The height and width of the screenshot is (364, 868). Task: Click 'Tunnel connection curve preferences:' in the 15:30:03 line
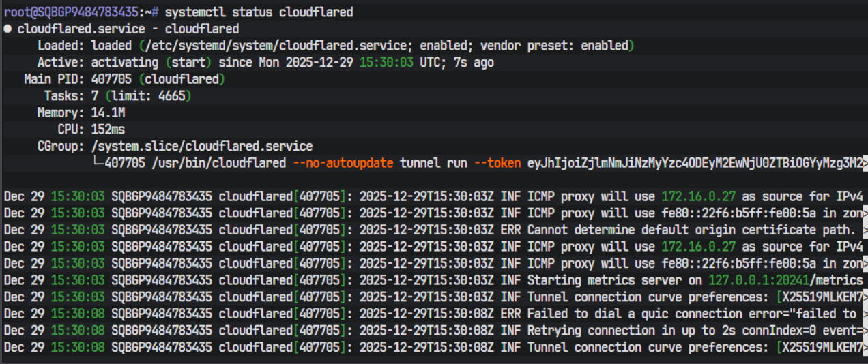pyautogui.click(x=649, y=297)
